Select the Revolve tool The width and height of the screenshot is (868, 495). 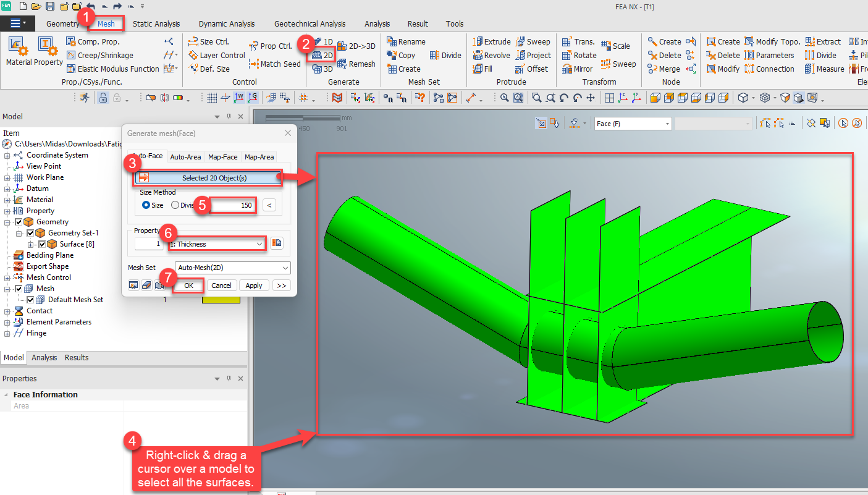tap(492, 55)
